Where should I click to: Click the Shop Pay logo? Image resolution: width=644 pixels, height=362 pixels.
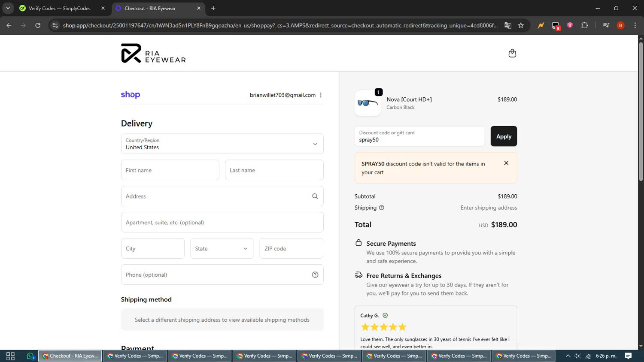[131, 95]
